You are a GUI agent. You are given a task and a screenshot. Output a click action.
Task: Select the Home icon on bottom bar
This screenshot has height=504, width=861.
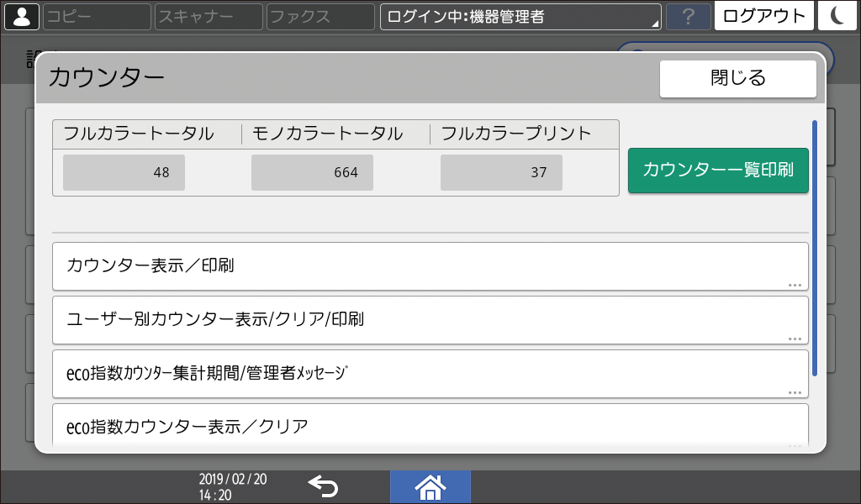click(430, 486)
